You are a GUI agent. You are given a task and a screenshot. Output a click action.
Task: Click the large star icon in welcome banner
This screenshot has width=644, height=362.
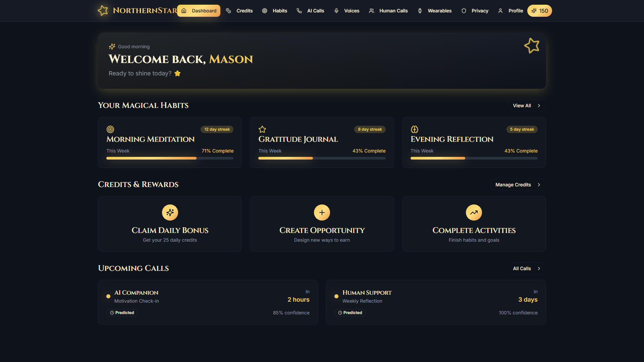pos(532,46)
